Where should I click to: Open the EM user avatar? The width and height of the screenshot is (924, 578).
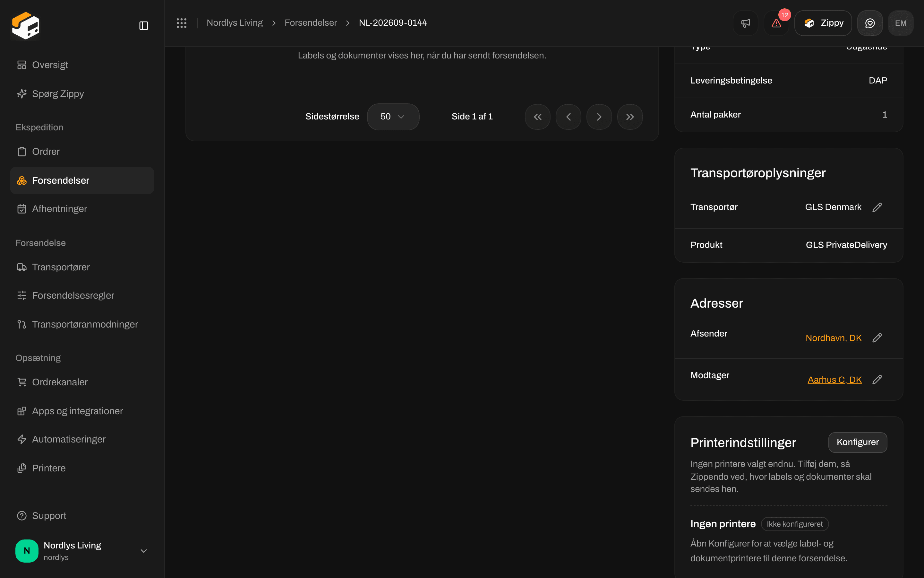coord(901,23)
